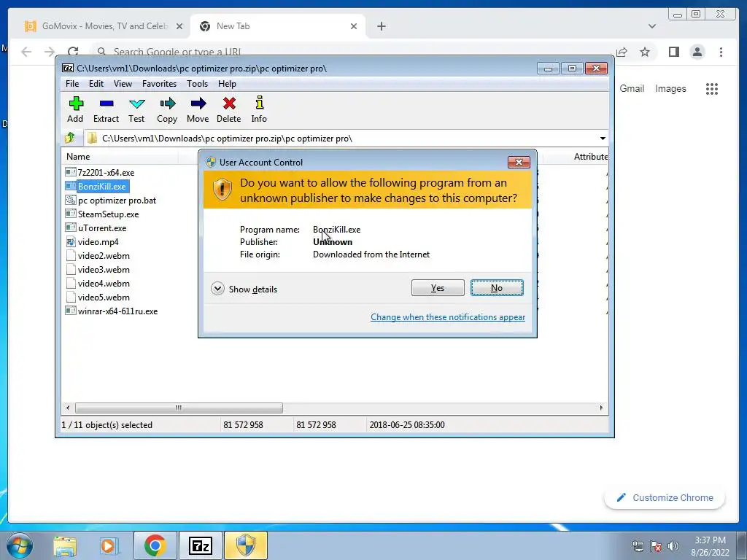Select video5.webm file
The height and width of the screenshot is (560, 747).
tap(98, 297)
